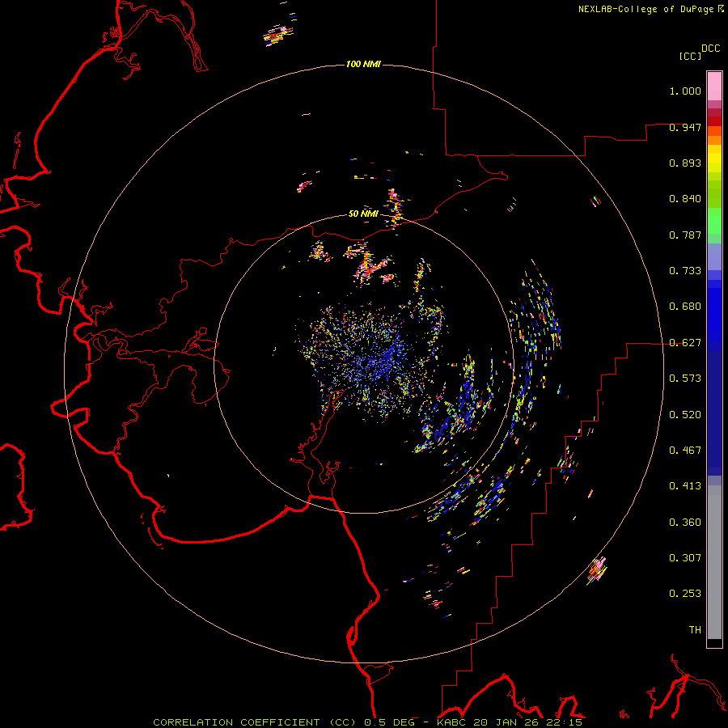Click the 0.360 scale value
This screenshot has width=728, height=728.
click(x=685, y=523)
